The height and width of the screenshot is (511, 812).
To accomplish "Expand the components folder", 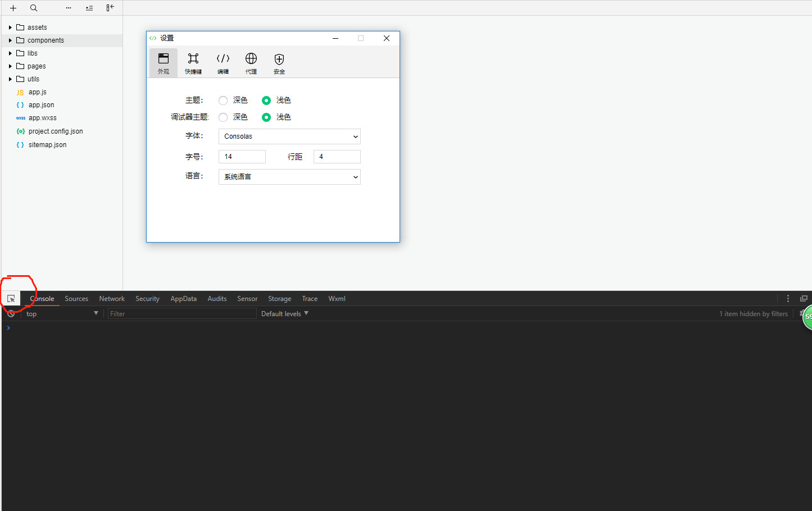I will coord(46,40).
